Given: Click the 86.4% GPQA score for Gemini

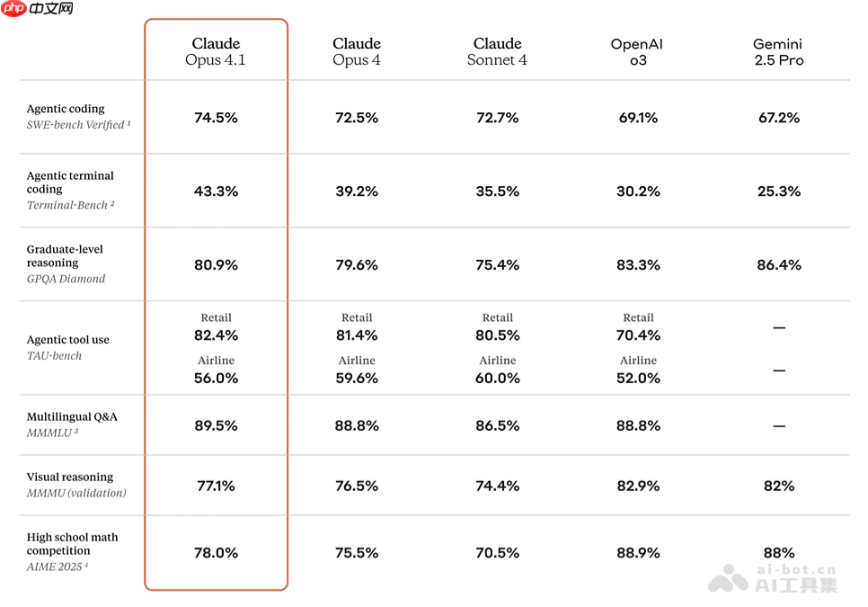Looking at the screenshot, I should click(x=778, y=265).
